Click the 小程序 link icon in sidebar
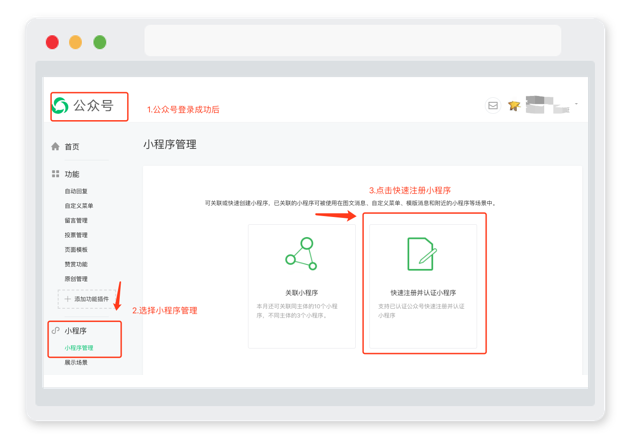This screenshot has height=445, width=640. [56, 331]
